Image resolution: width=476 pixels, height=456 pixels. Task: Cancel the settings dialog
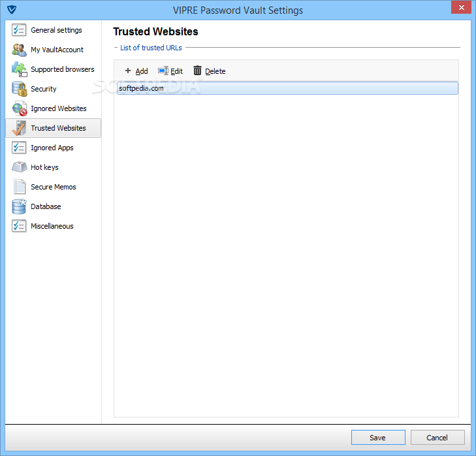click(x=437, y=438)
